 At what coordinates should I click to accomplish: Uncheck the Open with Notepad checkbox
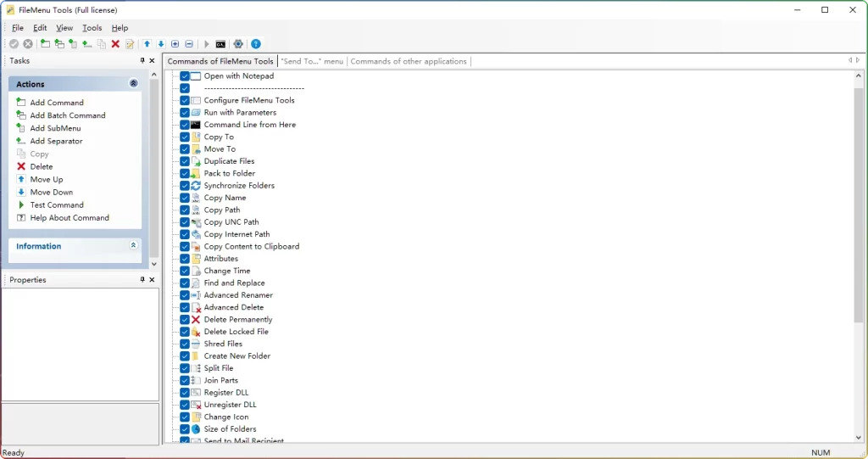[x=185, y=76]
